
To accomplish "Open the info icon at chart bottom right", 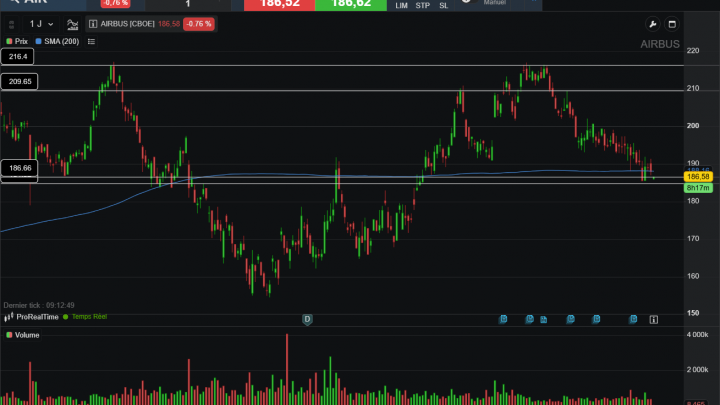I will pyautogui.click(x=653, y=320).
